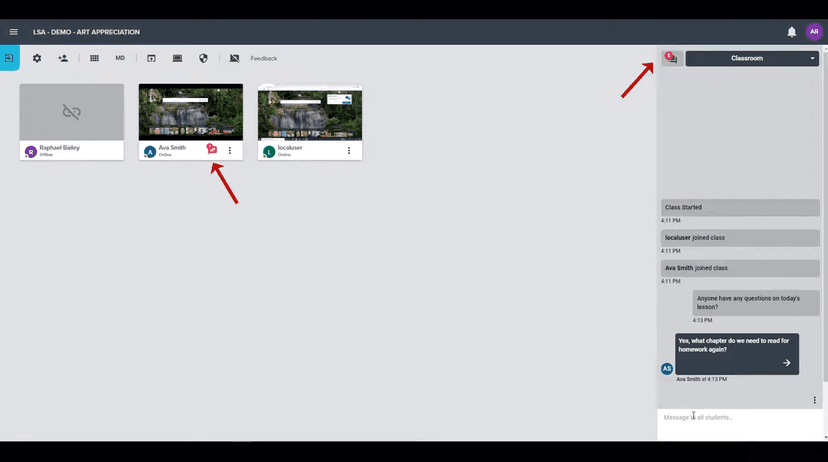
Task: Switch to grid thumbnail view
Action: 94,58
